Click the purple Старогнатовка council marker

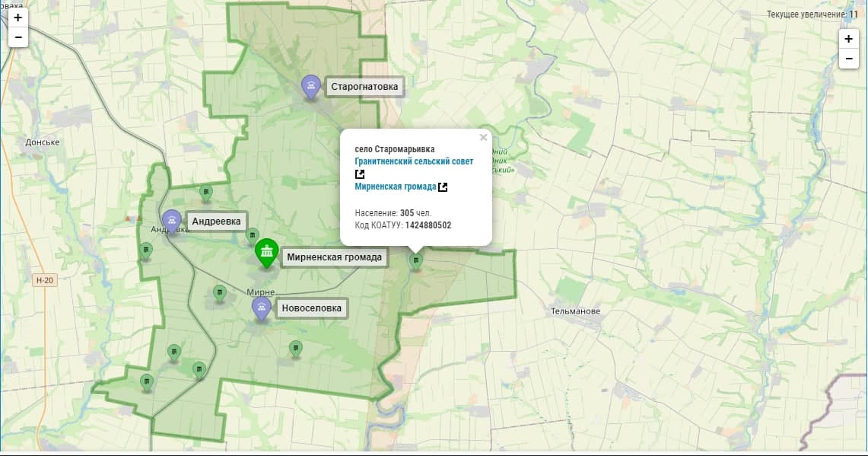[310, 86]
